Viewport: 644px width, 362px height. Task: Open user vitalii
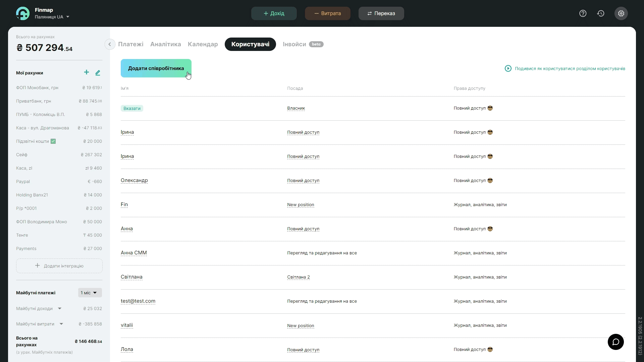[127, 325]
